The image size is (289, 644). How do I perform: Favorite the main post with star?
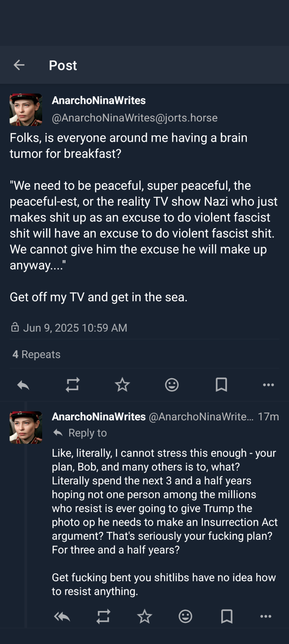pos(122,385)
